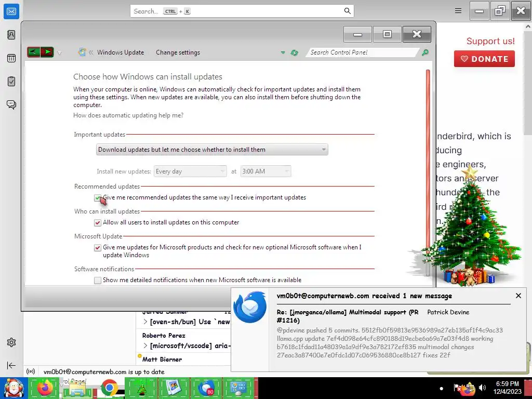Viewport: 532px width, 399px height.
Task: Go forward in Control Panel window
Action: point(47,52)
